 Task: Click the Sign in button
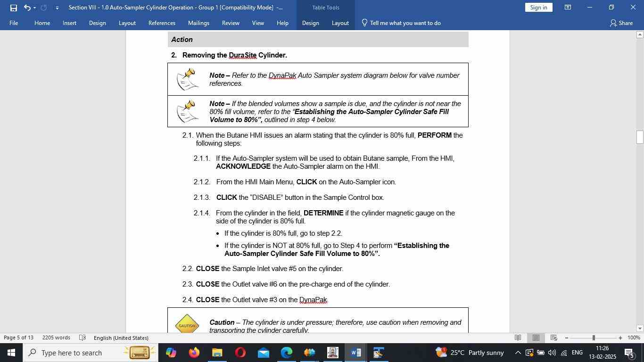click(x=538, y=8)
